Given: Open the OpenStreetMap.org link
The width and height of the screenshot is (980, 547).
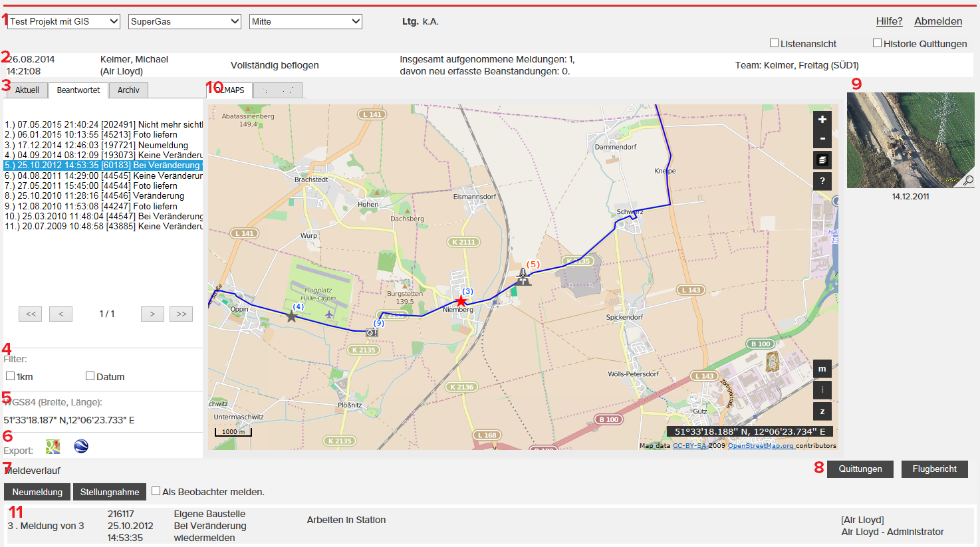Looking at the screenshot, I should click(761, 446).
